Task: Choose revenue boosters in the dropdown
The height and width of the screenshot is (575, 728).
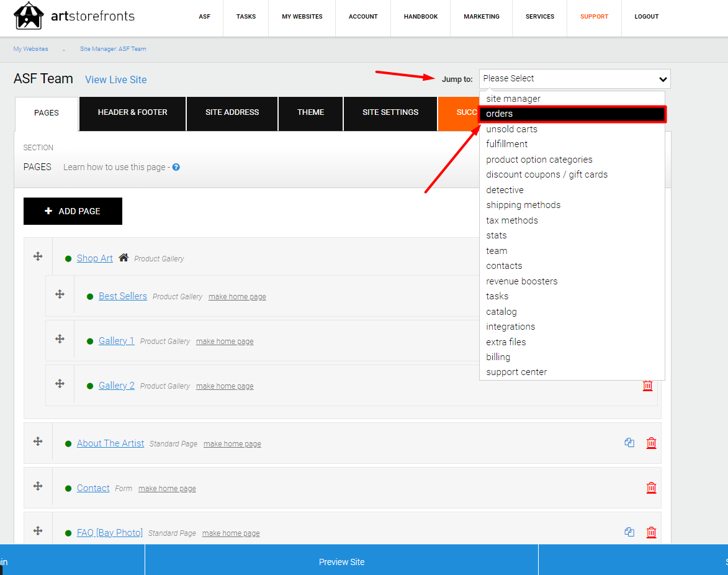Action: coord(572,281)
